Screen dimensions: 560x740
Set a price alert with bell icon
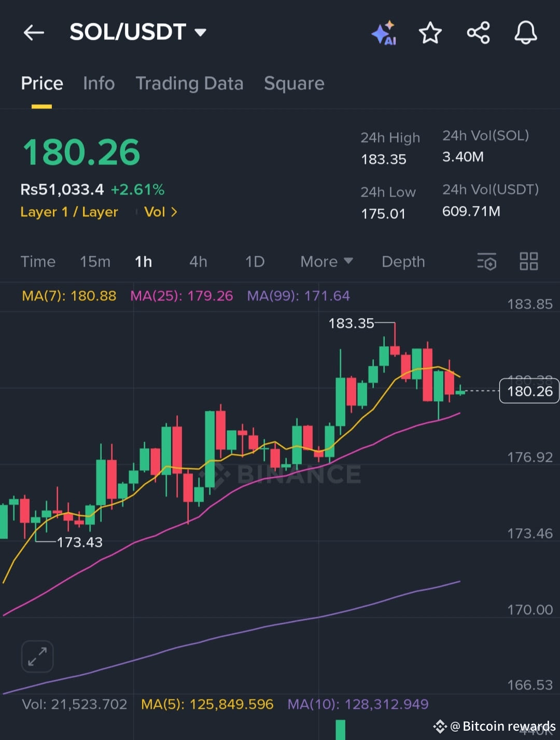[526, 33]
